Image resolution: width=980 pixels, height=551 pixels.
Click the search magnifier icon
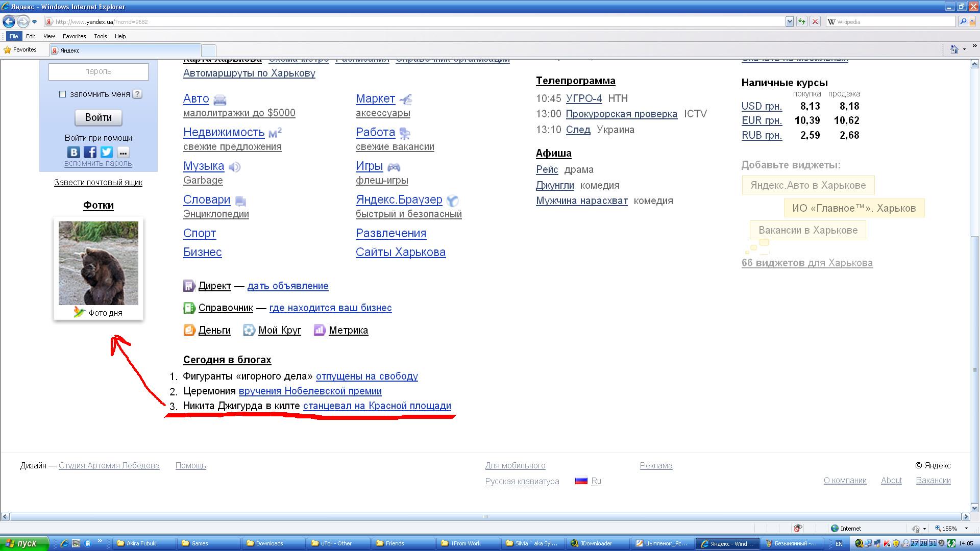click(963, 22)
